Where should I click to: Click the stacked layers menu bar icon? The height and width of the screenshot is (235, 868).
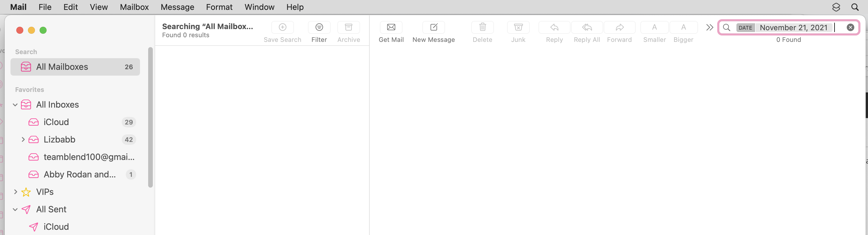click(x=836, y=7)
